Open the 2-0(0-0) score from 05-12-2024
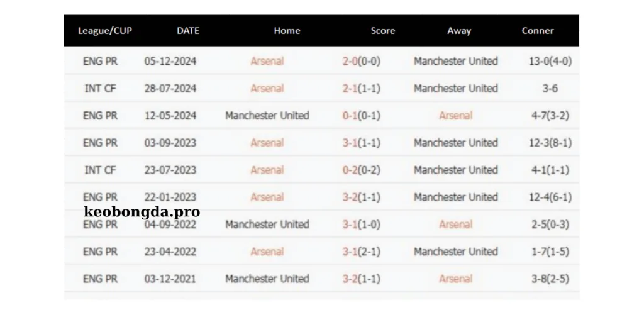 (361, 61)
